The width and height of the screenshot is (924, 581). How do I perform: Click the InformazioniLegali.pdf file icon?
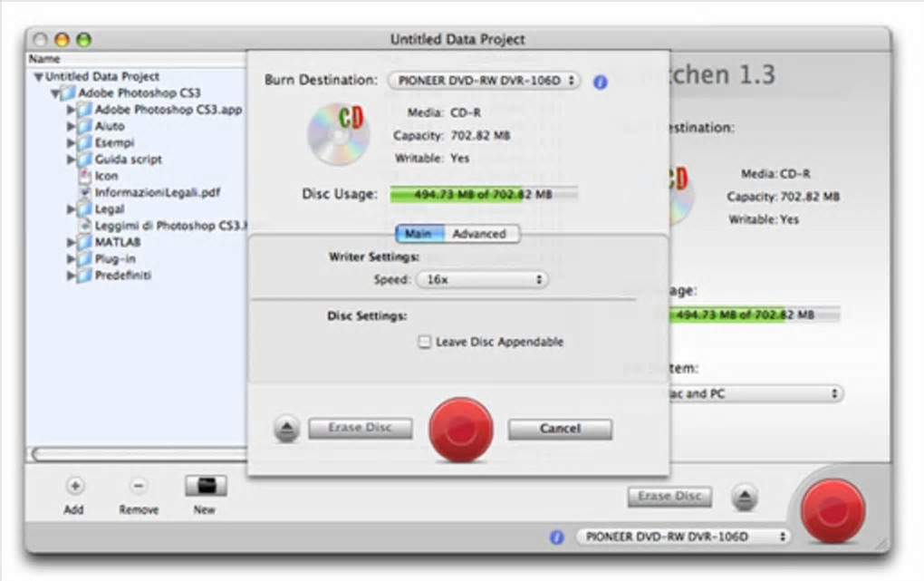click(x=85, y=192)
